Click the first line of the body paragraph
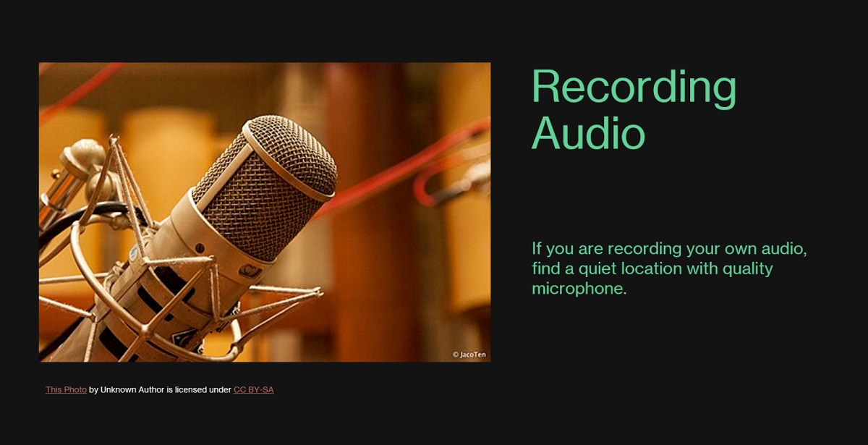 668,249
